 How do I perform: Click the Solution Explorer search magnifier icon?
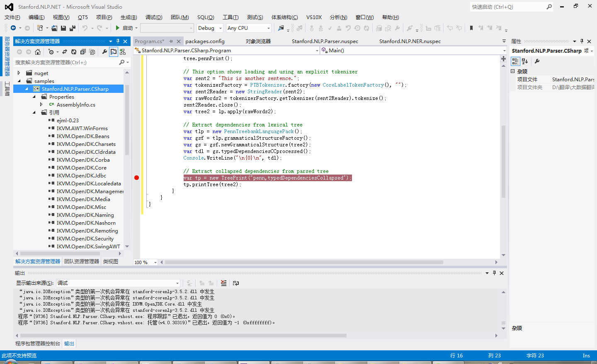click(x=121, y=62)
